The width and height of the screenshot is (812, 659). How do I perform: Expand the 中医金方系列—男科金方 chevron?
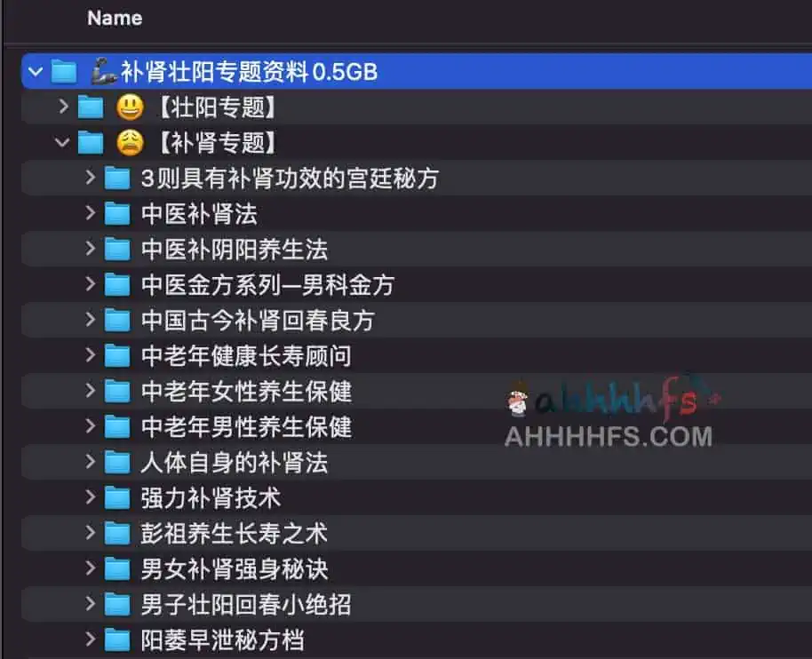[90, 283]
